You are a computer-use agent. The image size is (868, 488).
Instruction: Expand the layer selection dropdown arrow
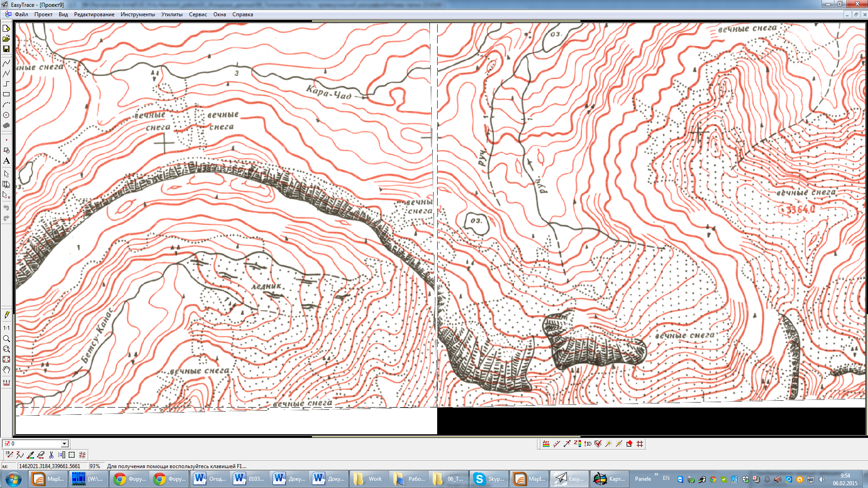(64, 444)
